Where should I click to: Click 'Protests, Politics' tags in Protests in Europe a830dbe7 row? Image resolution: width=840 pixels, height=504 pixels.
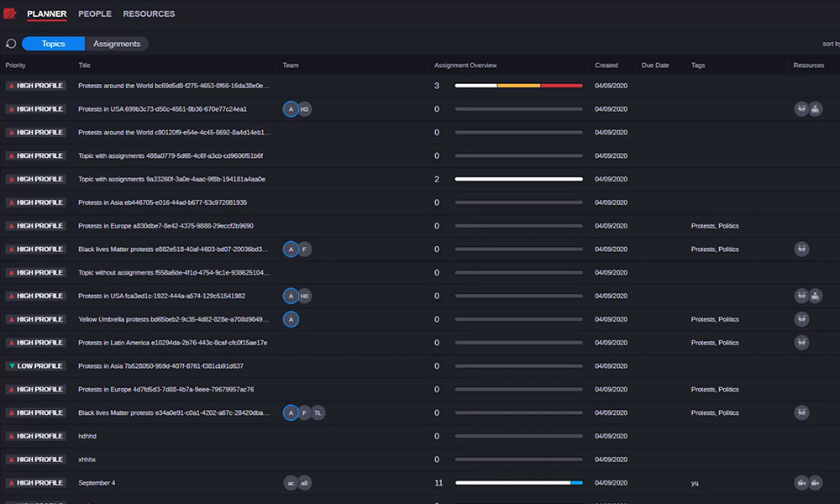[715, 226]
